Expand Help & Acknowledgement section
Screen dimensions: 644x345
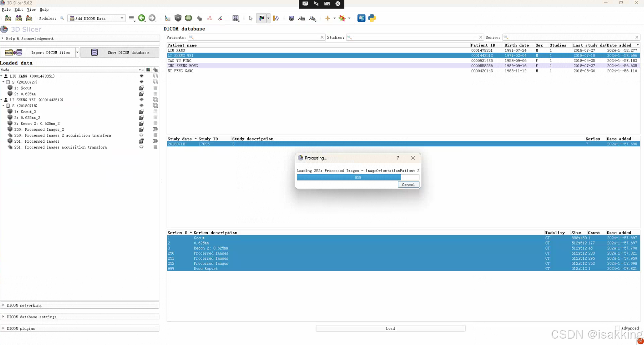tap(80, 39)
